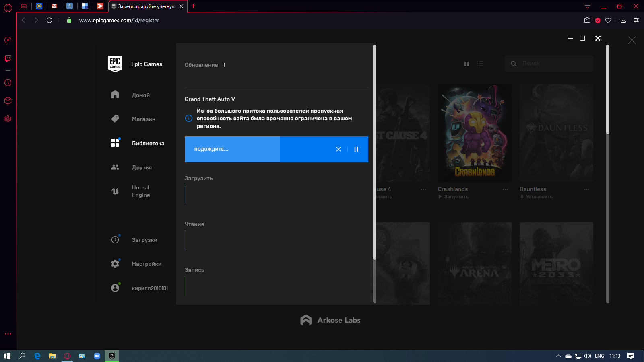The width and height of the screenshot is (644, 362).
Task: Click the epicgames.com address bar
Action: 119,20
